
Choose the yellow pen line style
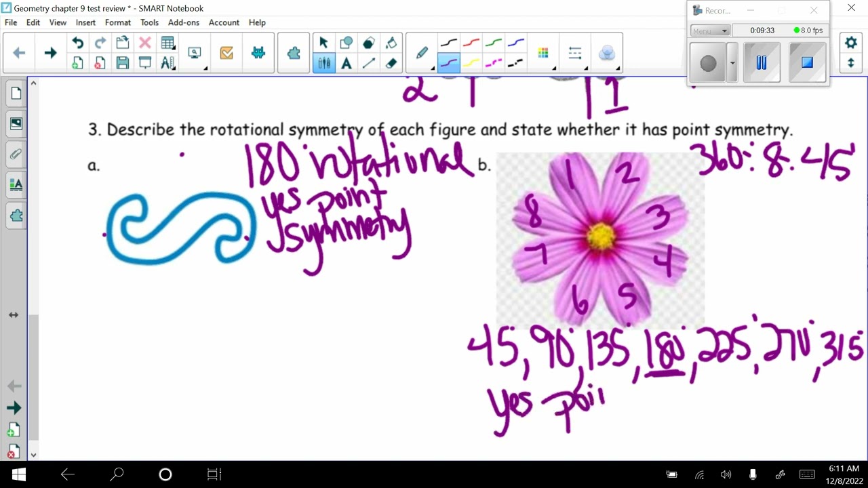point(471,63)
